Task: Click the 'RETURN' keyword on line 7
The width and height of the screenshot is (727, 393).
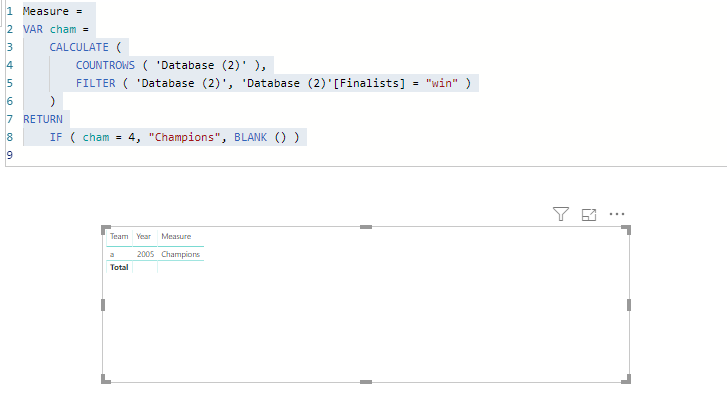Action: [43, 120]
